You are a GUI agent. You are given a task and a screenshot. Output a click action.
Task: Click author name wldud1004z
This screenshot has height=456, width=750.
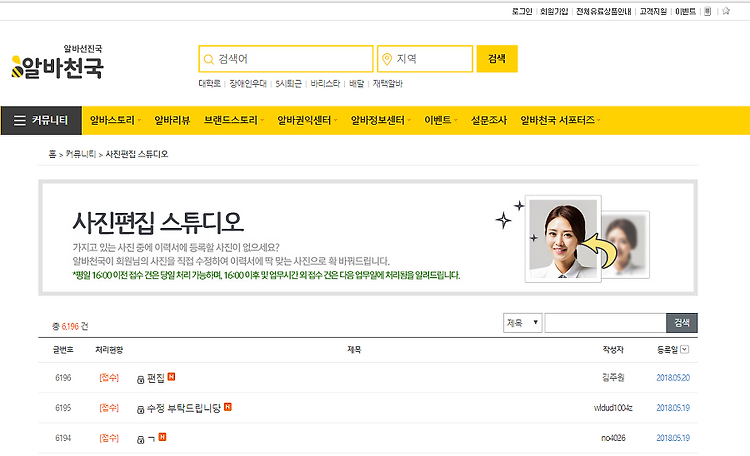(x=613, y=408)
